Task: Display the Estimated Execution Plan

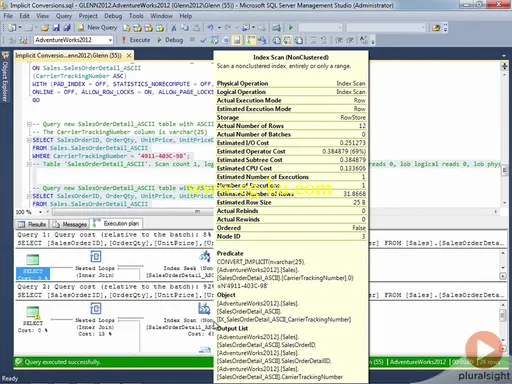Action: 214,40
